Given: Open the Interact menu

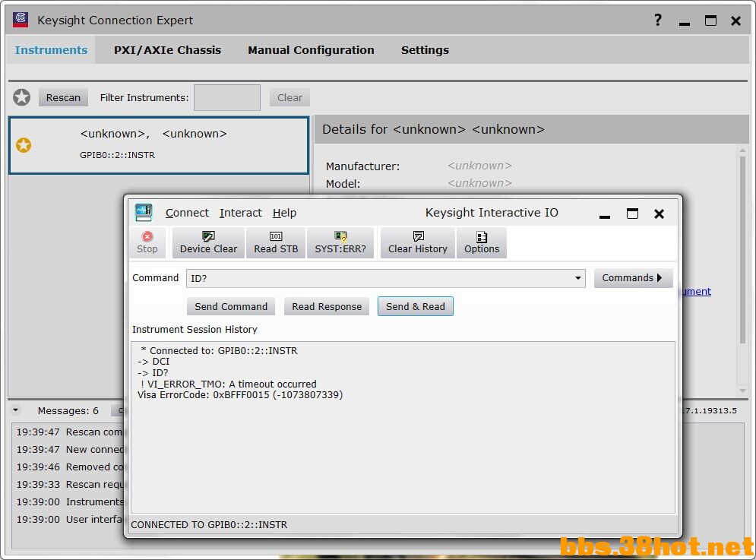Looking at the screenshot, I should tap(241, 213).
